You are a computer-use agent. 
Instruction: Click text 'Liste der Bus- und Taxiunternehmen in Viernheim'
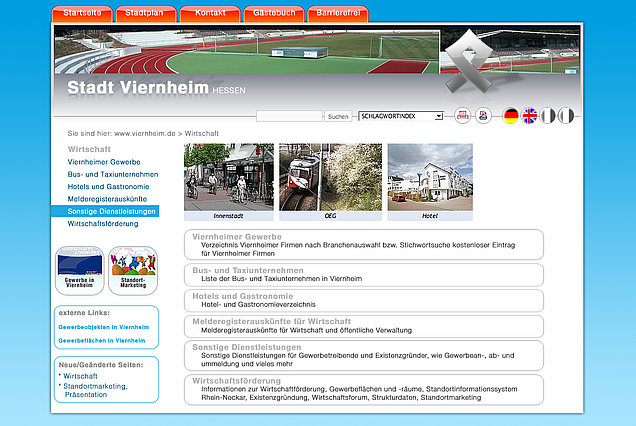coord(281,279)
